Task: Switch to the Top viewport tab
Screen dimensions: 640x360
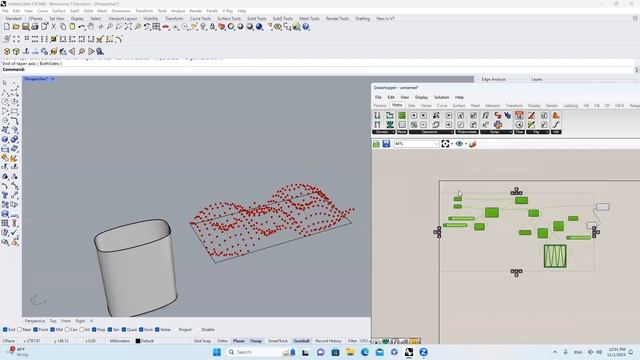Action: click(53, 321)
